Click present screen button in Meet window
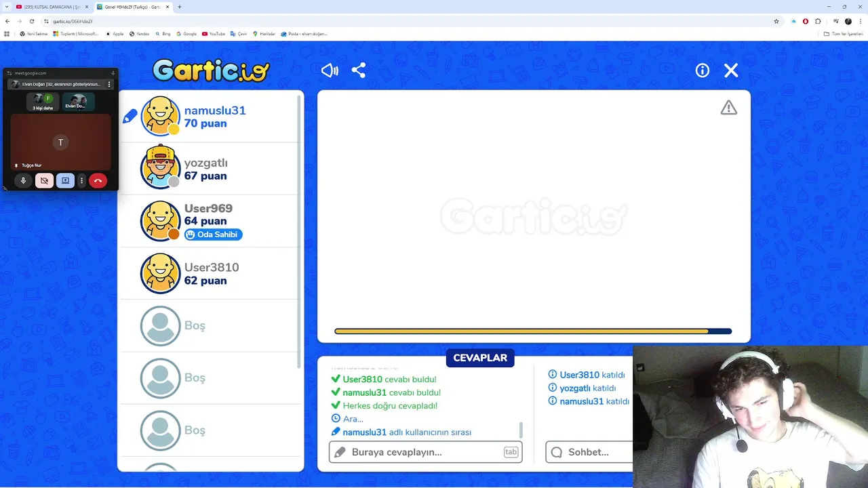This screenshot has height=488, width=868. tap(65, 181)
